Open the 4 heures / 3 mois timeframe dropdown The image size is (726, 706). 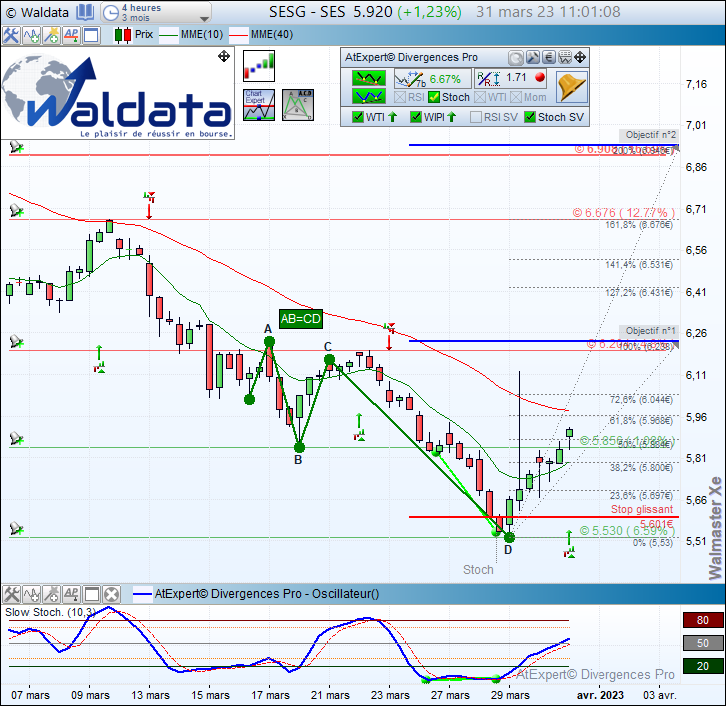pos(156,12)
